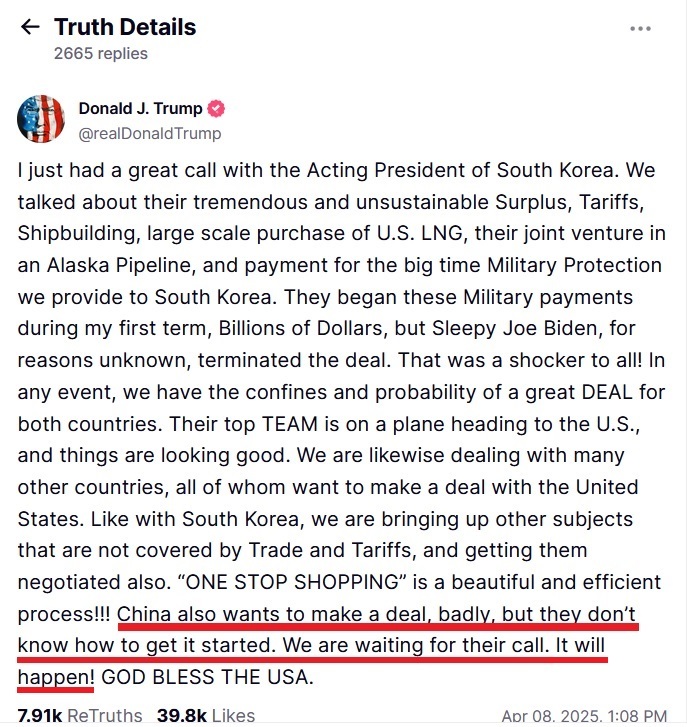Viewport: 687px width, 727px height.
Task: View the 2665 replies count
Action: pyautogui.click(x=101, y=53)
